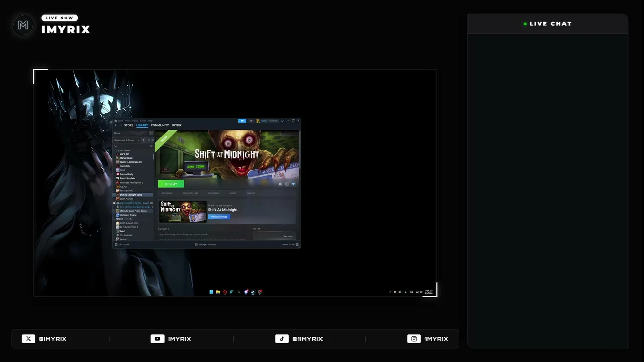Screen dimensions: 644x362
Task: Open the Community Hub tab
Action: tap(190, 193)
